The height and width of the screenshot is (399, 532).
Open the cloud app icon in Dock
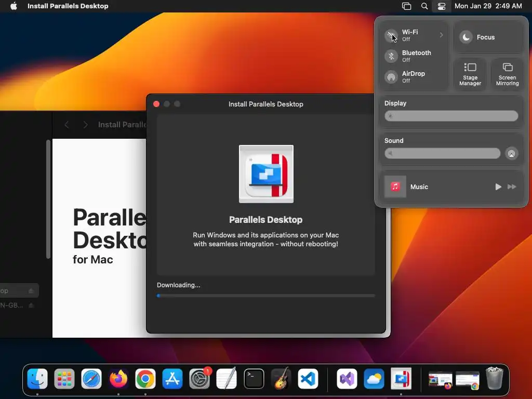pos(374,379)
